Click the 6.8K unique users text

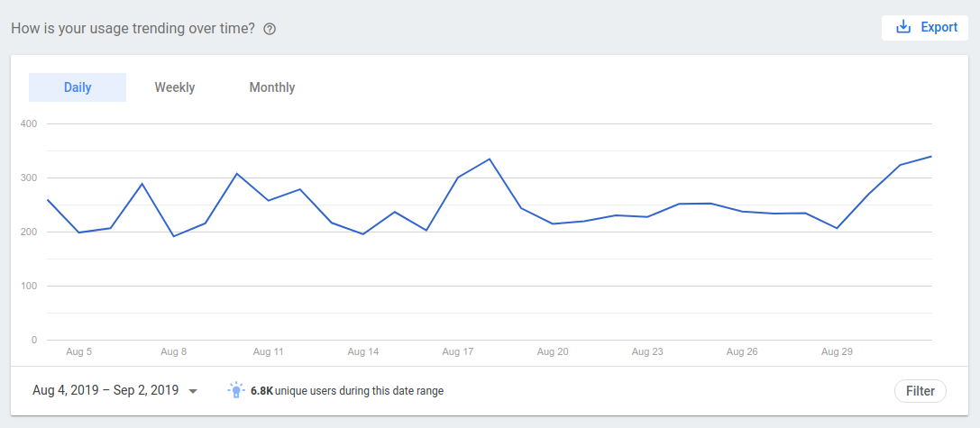tap(347, 391)
